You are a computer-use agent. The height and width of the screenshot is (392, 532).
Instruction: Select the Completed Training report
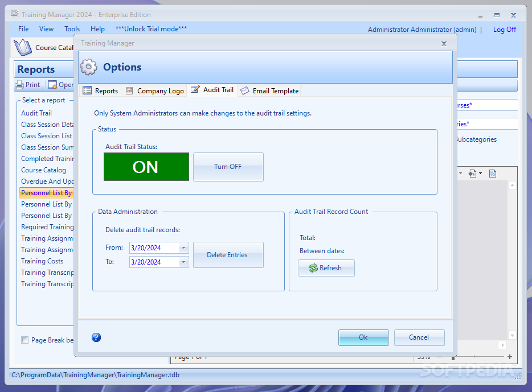click(x=47, y=159)
